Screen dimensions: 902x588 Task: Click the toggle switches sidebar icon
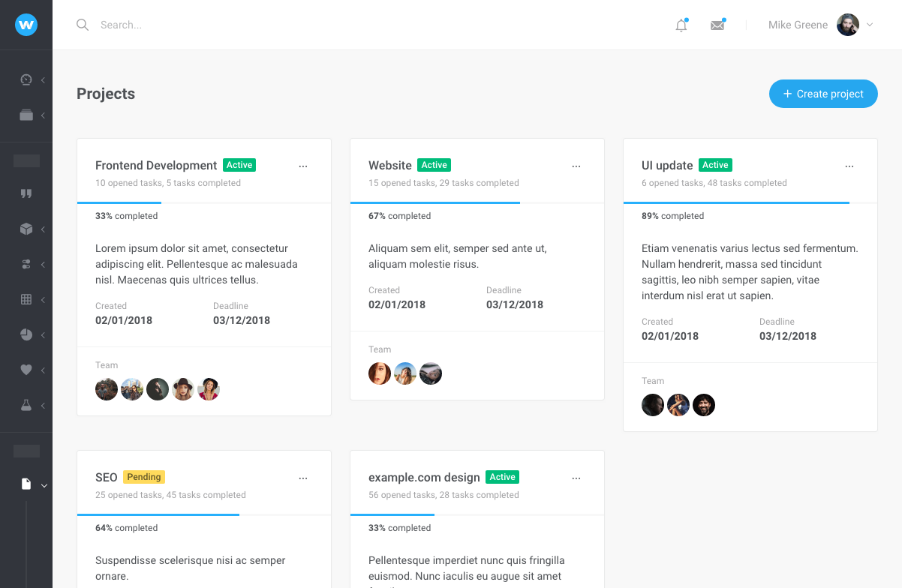[x=26, y=264]
